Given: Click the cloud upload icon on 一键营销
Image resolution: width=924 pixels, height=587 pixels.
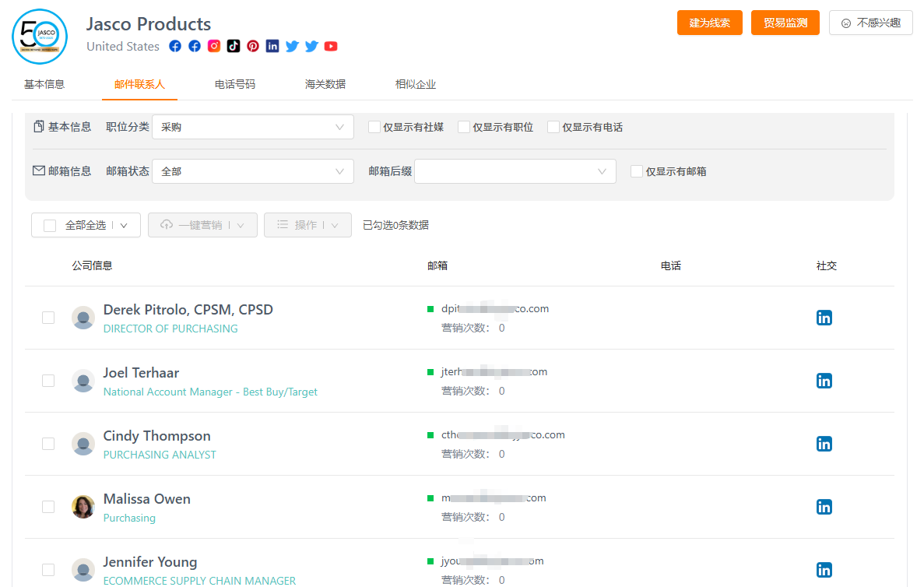Looking at the screenshot, I should click(167, 224).
